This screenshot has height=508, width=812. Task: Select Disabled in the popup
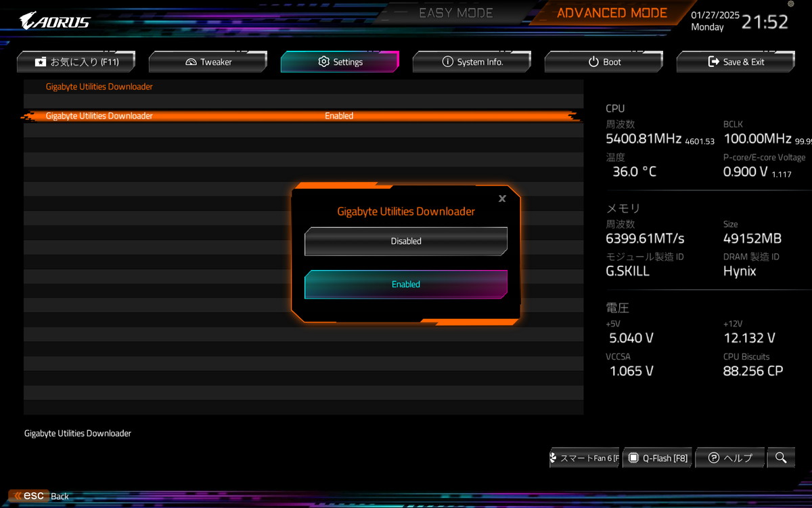tap(406, 241)
